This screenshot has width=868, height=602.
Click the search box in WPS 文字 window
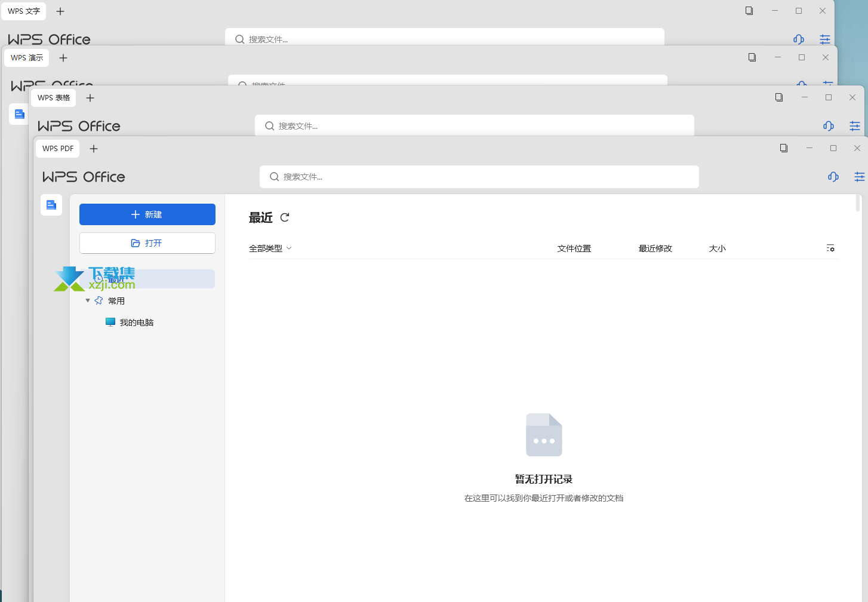tap(445, 37)
